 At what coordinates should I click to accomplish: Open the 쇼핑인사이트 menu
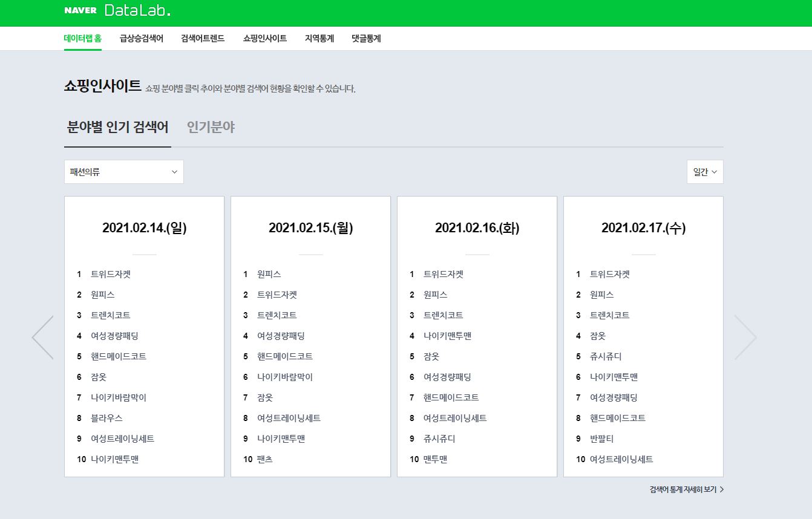pyautogui.click(x=265, y=39)
